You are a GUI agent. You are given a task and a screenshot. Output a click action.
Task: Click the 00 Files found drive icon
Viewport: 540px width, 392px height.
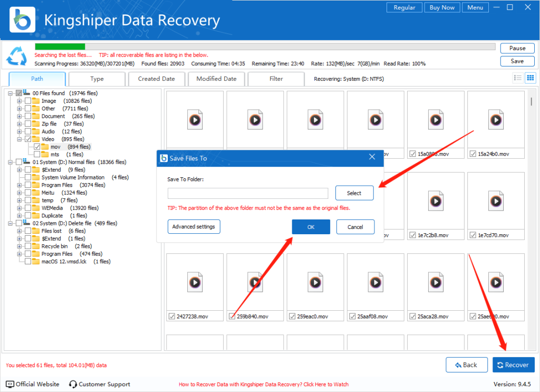pyautogui.click(x=26, y=93)
